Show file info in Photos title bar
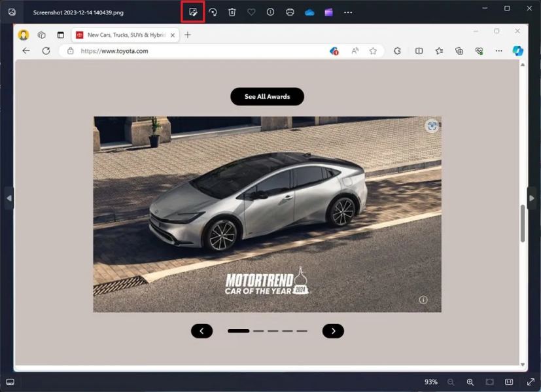 tap(271, 12)
